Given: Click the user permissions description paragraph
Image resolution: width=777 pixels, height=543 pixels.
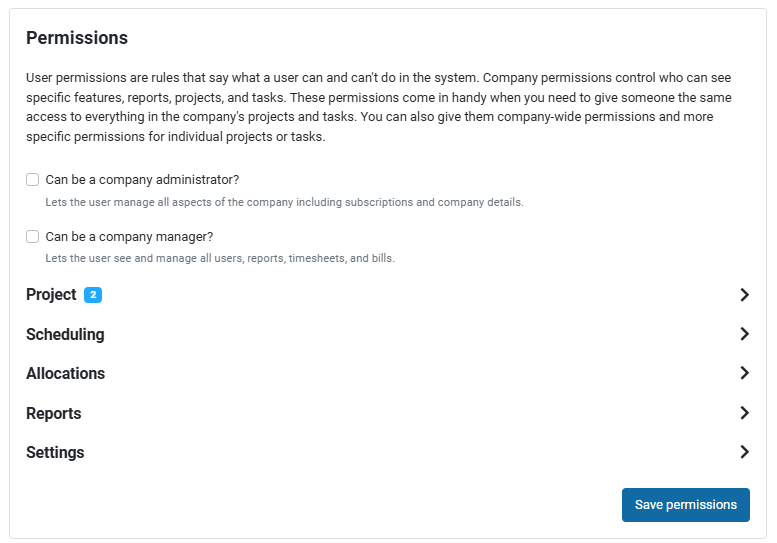Looking at the screenshot, I should [380, 106].
